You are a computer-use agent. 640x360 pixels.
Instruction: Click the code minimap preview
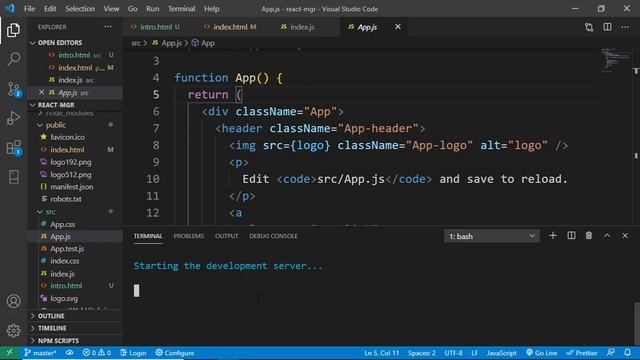(x=616, y=60)
